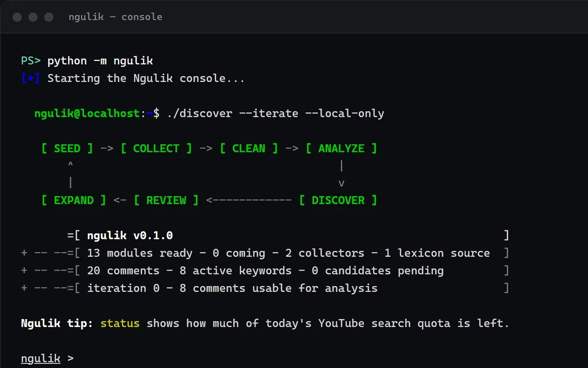This screenshot has height=368, width=588.
Task: Click 'Starting the Ngulik console...' line
Action: 146,78
